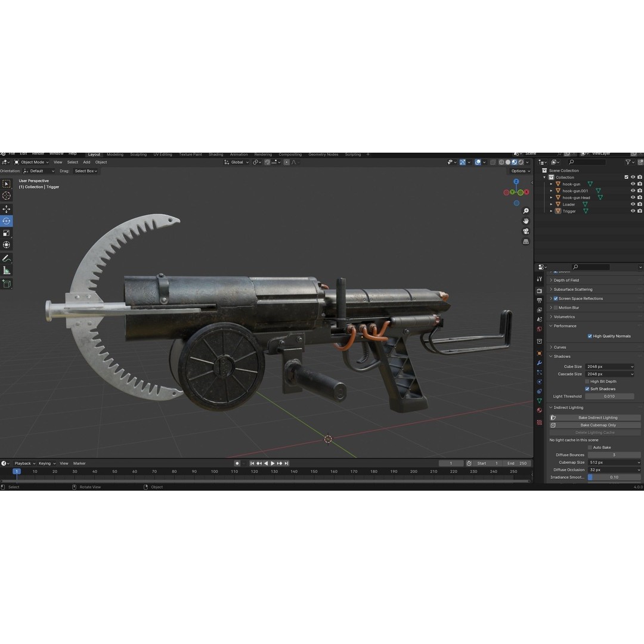Open the Particles properties tab

click(x=539, y=372)
